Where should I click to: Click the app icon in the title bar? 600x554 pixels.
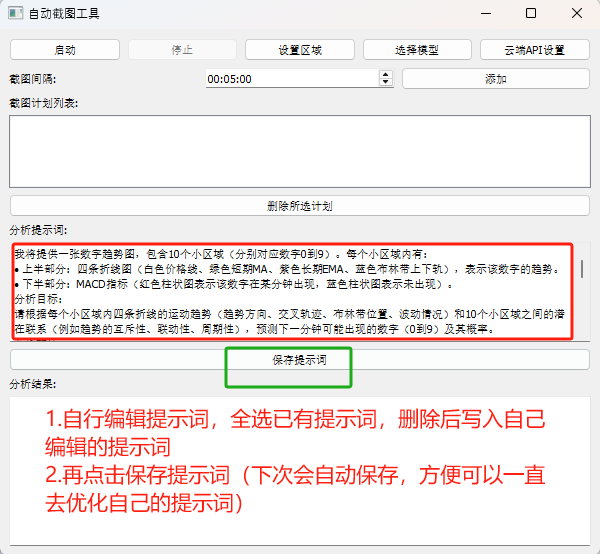click(16, 13)
